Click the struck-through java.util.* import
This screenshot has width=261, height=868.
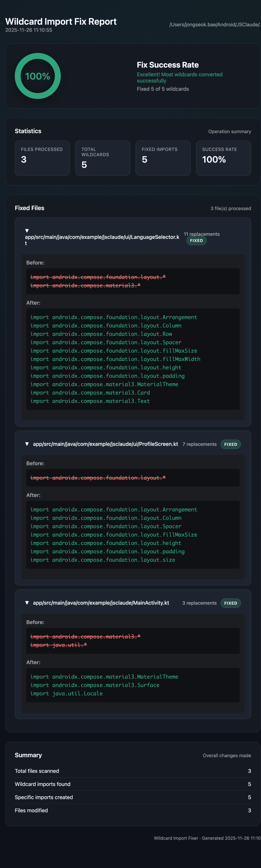point(59,645)
